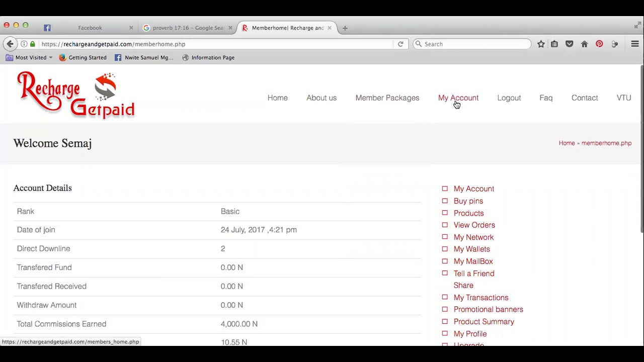Image resolution: width=644 pixels, height=362 pixels.
Task: Open Product Summary in the sidebar
Action: (484, 322)
